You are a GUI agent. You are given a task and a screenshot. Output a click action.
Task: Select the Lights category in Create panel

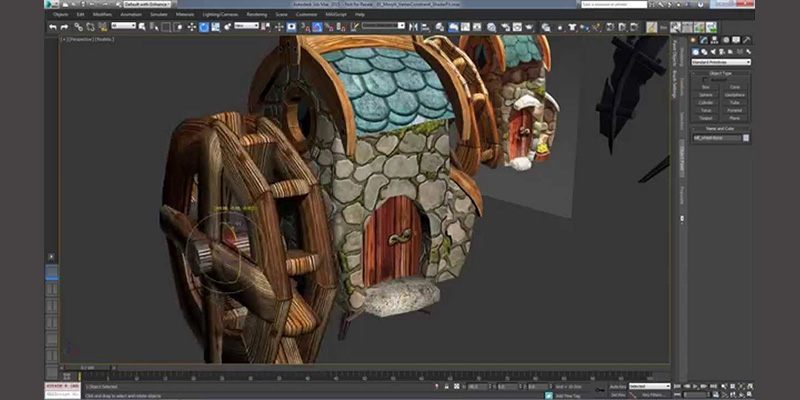pos(713,52)
